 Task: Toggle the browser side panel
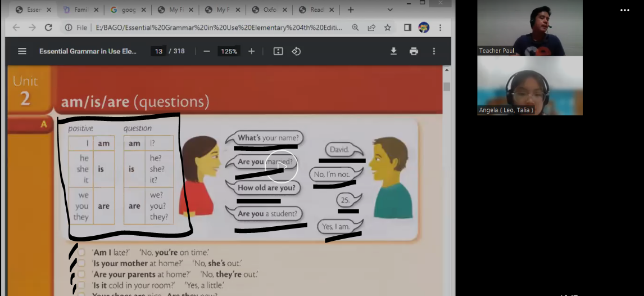pyautogui.click(x=407, y=28)
